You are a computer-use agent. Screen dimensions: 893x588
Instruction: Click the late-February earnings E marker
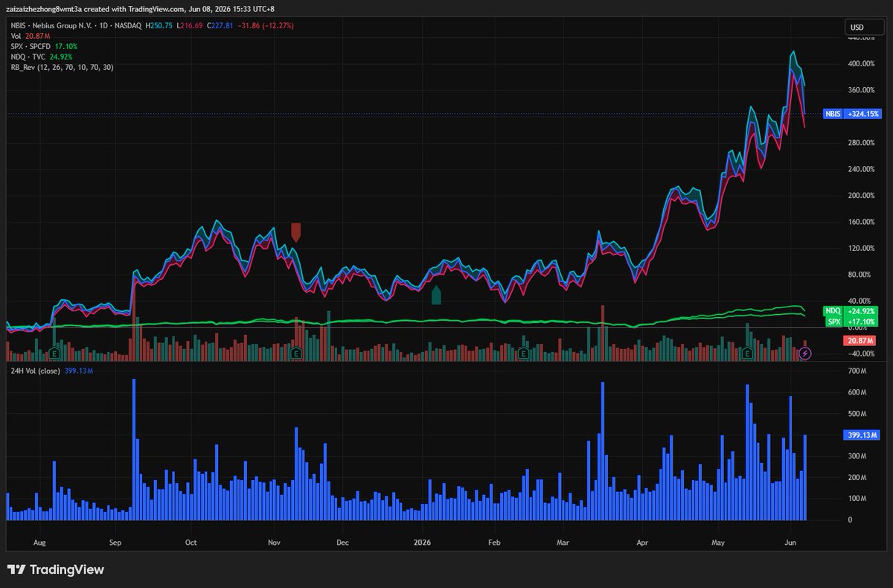click(524, 354)
